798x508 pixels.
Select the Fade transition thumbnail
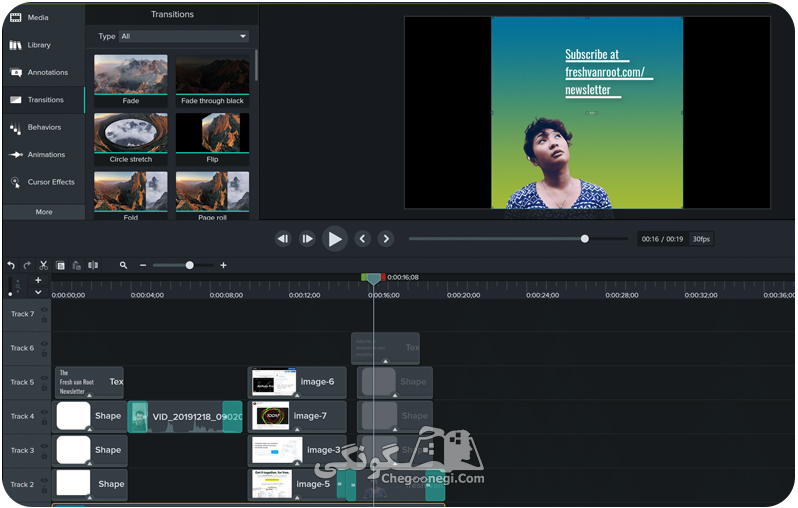[131, 80]
